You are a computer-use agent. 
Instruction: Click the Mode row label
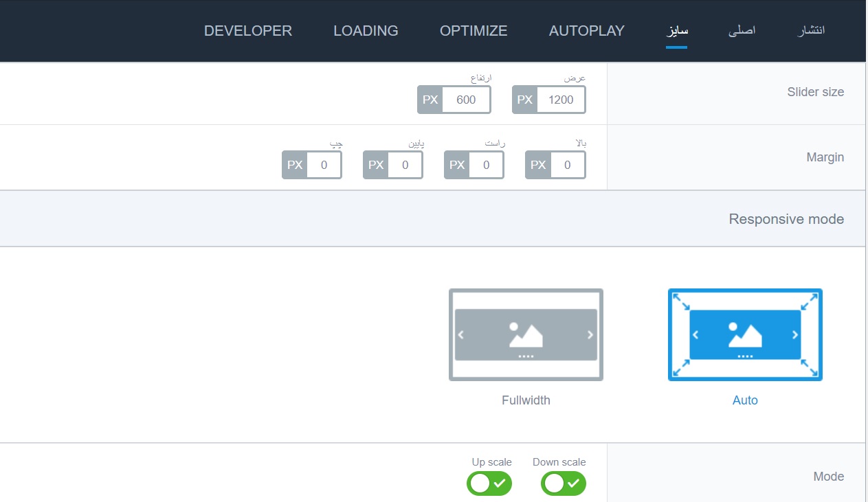829,477
